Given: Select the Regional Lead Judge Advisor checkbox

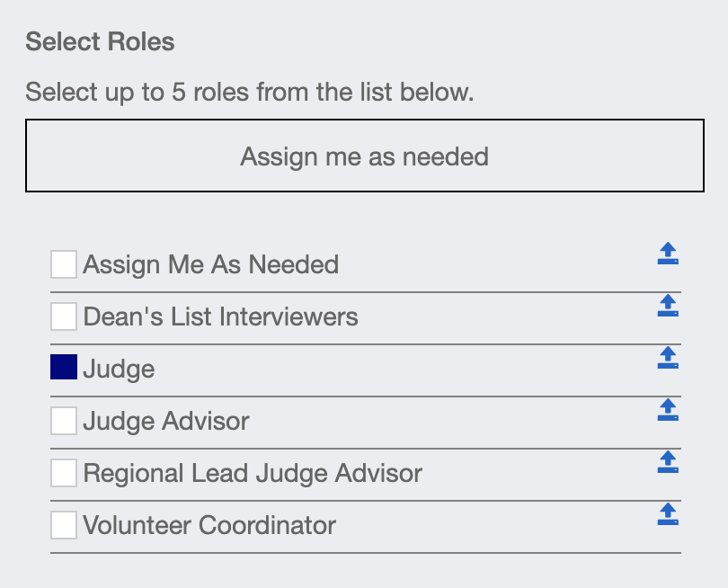Looking at the screenshot, I should (x=64, y=473).
